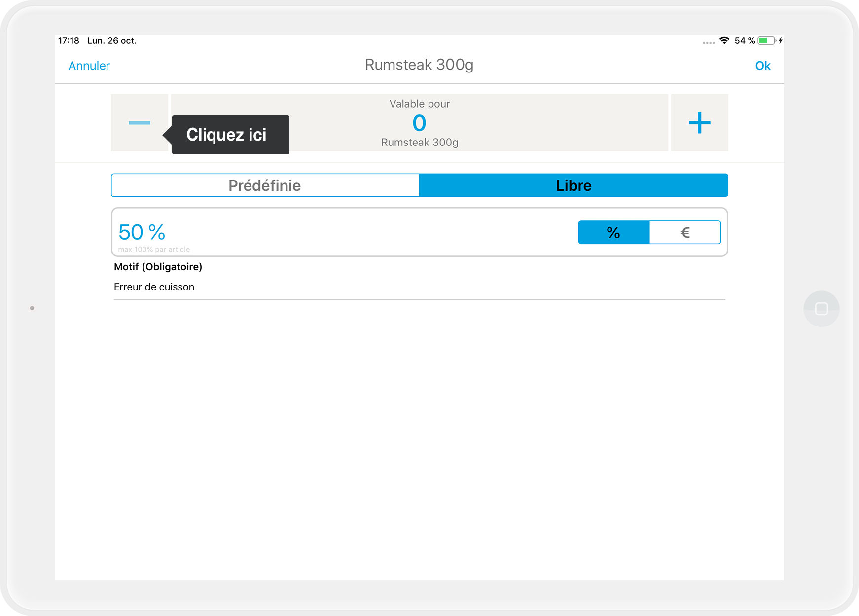Select the Libre tab
The height and width of the screenshot is (616, 859).
[573, 185]
